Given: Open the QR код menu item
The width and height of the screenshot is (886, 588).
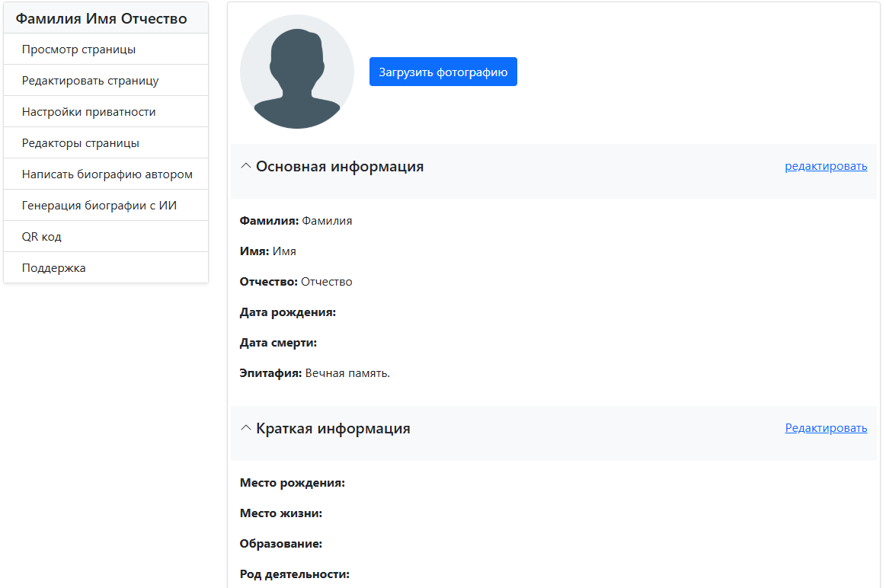Looking at the screenshot, I should 106,236.
